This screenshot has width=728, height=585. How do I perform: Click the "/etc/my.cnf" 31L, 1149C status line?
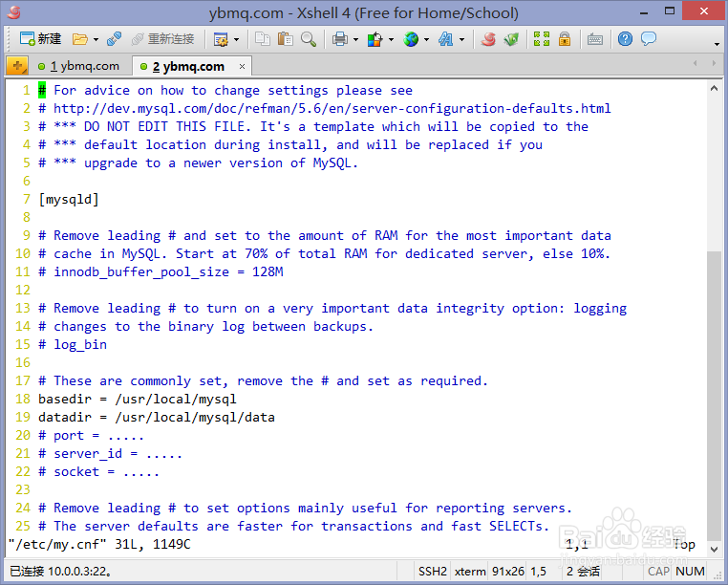tap(99, 544)
